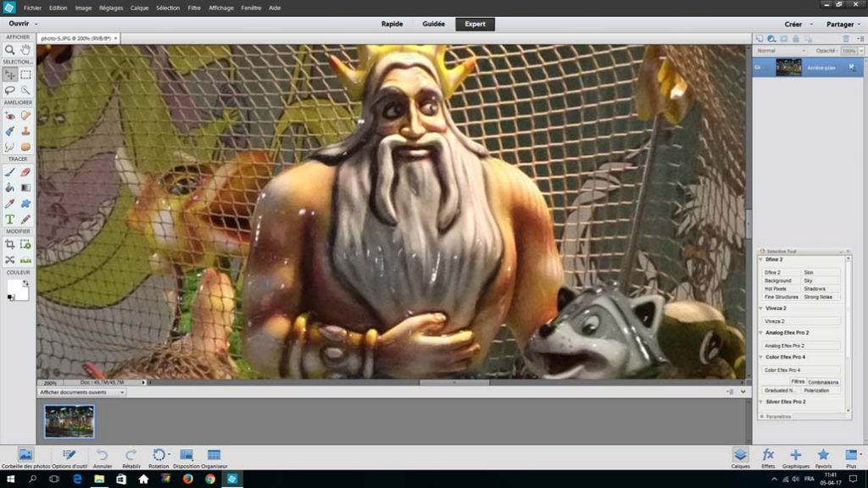This screenshot has width=868, height=488.
Task: Add a layer mask
Action: pyautogui.click(x=783, y=39)
